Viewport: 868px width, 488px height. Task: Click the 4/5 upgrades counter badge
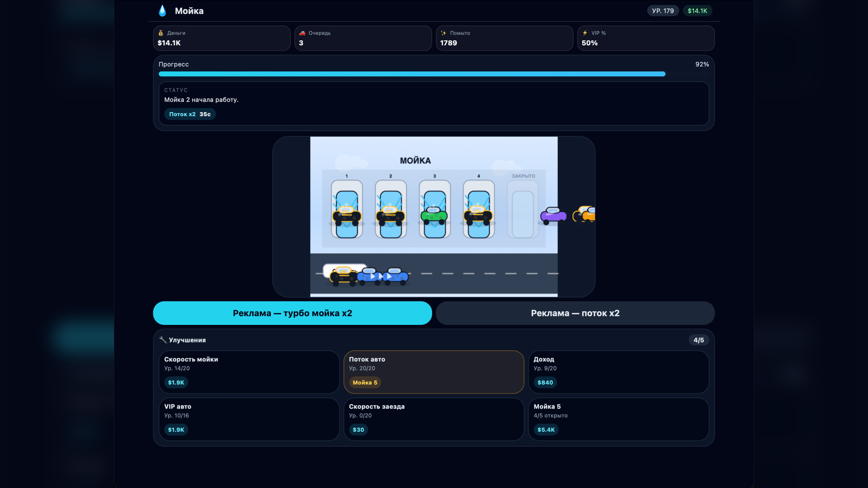(x=699, y=340)
